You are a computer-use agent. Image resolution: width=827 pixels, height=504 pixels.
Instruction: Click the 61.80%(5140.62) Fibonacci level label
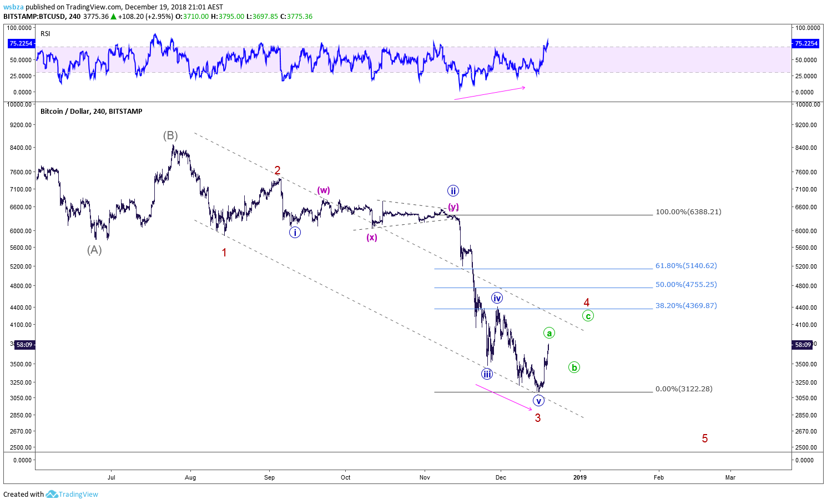686,265
